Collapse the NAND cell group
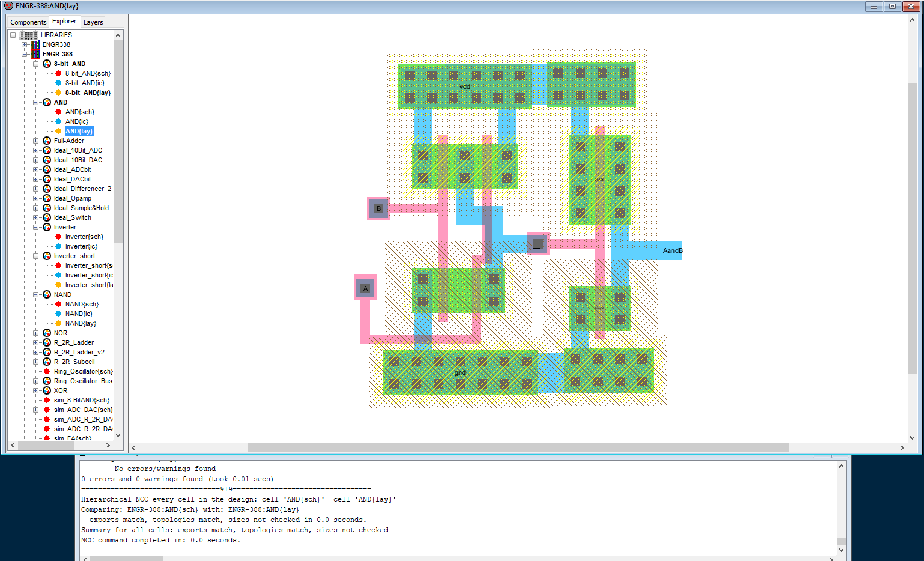 click(35, 294)
